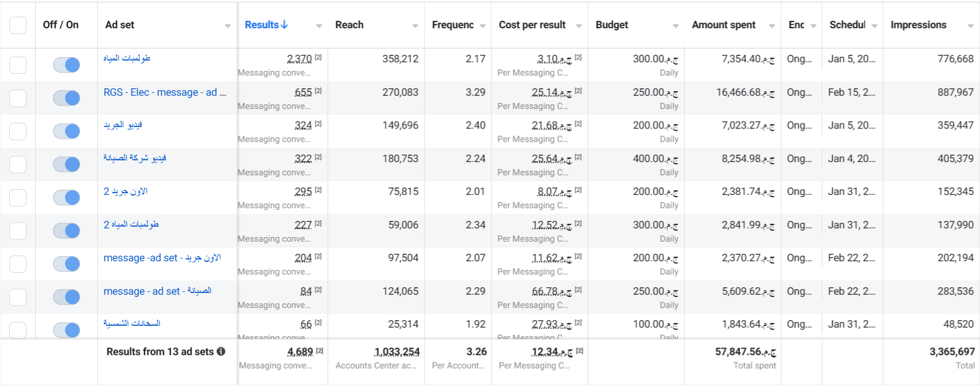Viewport: 980px width, 387px height.
Task: Sort by the Amount spent column header
Action: click(x=724, y=25)
